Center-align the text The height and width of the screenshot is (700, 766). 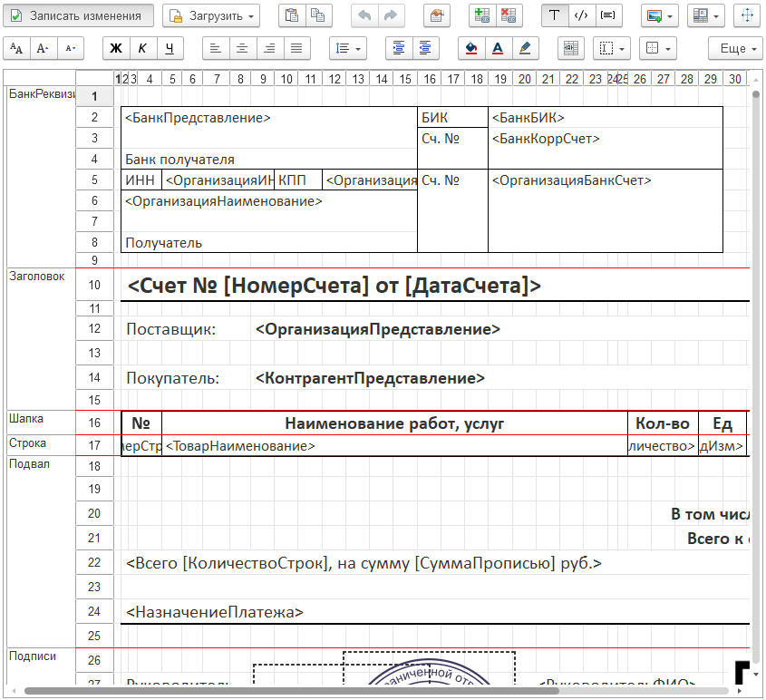tap(242, 48)
